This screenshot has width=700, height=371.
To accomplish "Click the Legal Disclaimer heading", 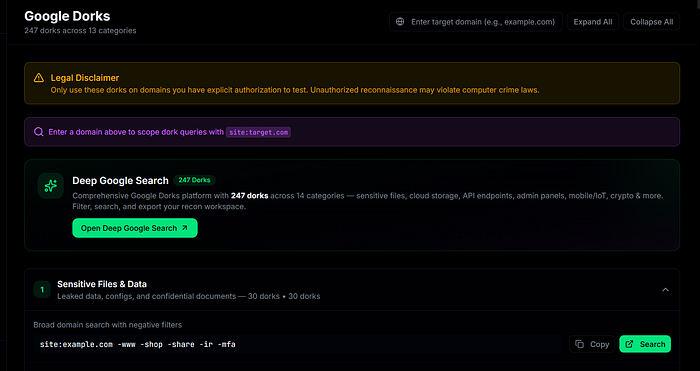I will click(x=85, y=78).
